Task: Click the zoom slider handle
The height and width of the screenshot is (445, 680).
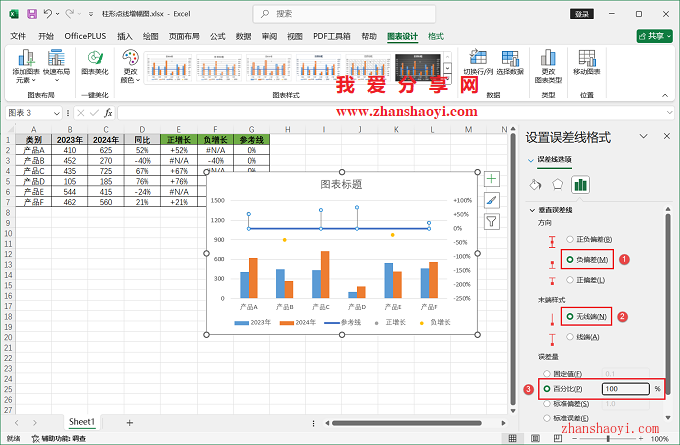Action: pos(608,439)
